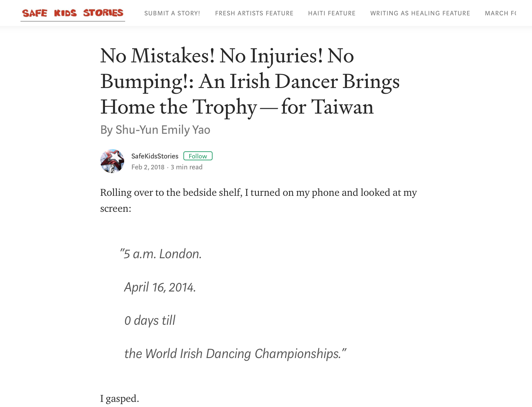Viewport: 532px width, 407px height.
Task: Click the Feb 2, 2018 publish date
Action: tap(148, 167)
